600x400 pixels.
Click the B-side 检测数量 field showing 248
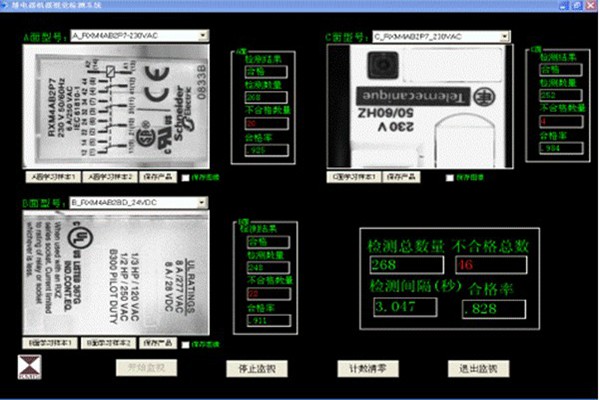coord(269,267)
